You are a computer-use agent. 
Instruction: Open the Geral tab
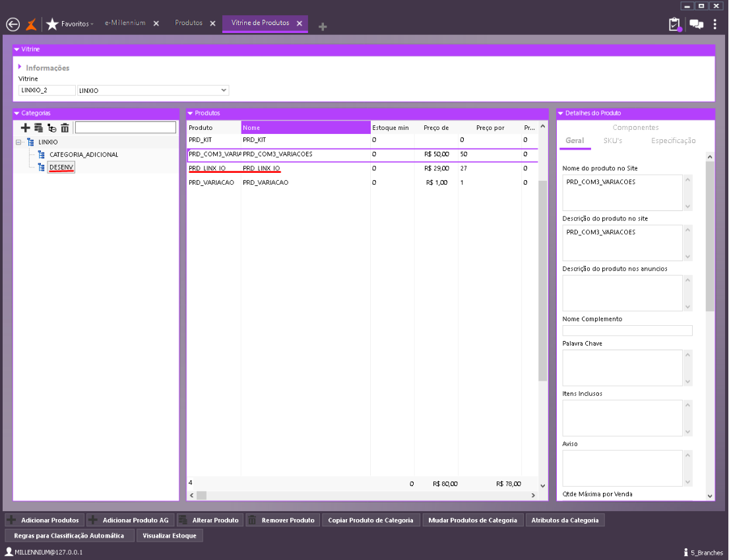click(x=575, y=140)
